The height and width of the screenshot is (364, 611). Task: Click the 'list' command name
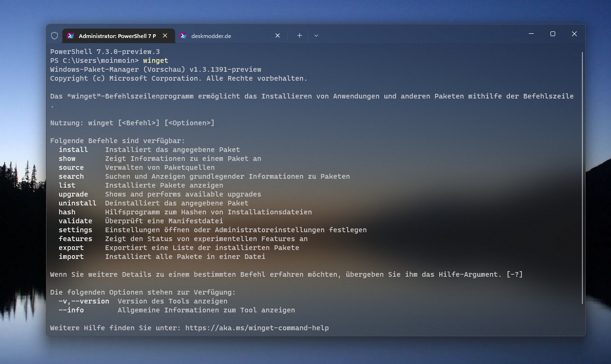pyautogui.click(x=67, y=185)
